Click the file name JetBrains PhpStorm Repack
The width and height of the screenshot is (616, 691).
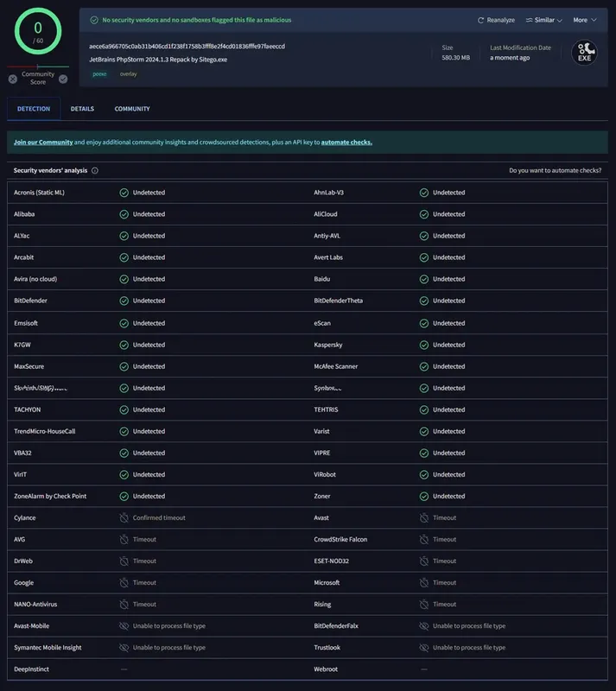[x=158, y=60]
